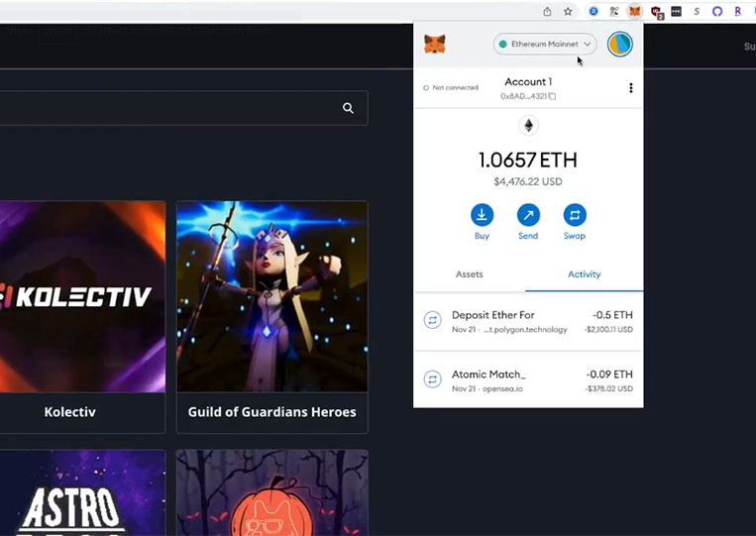Click the Swap button in MetaMask
Image resolution: width=756 pixels, height=536 pixels.
[575, 222]
